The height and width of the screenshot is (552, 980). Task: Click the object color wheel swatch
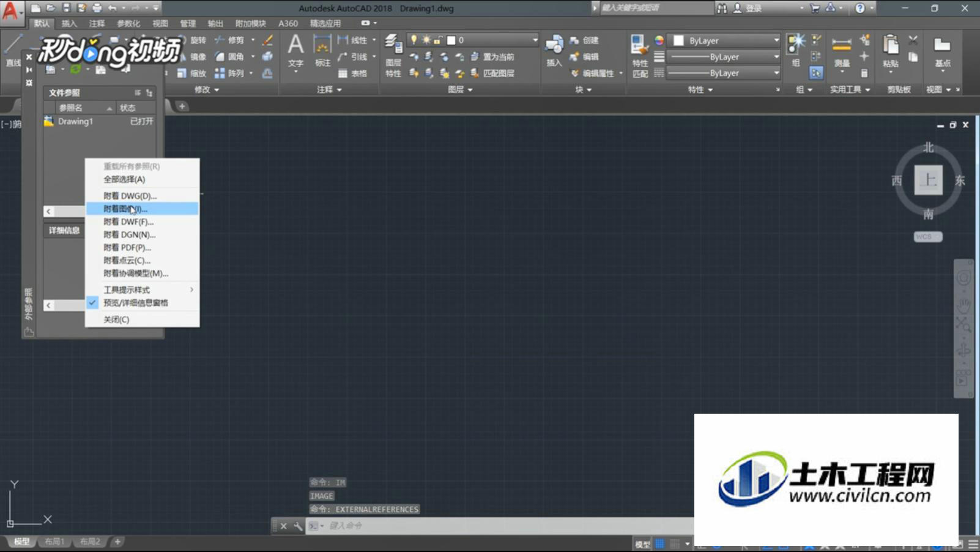tap(659, 40)
